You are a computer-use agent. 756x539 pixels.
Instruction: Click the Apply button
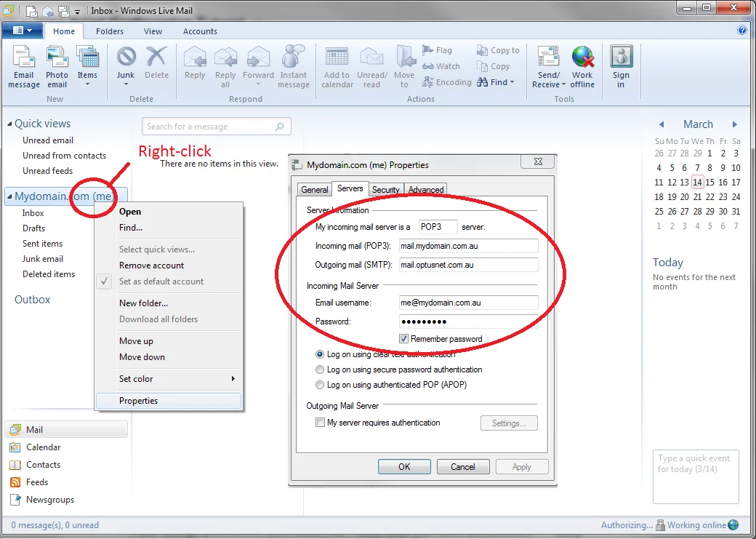pos(522,466)
